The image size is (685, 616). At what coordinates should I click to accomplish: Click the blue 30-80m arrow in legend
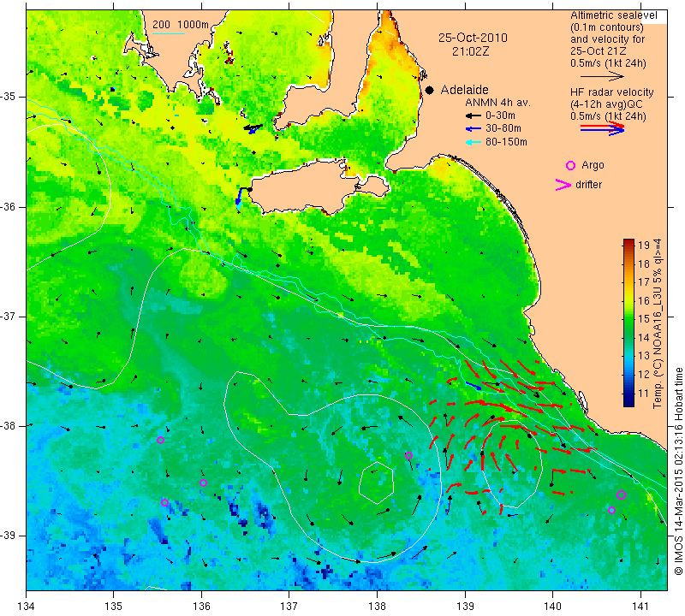point(474,129)
